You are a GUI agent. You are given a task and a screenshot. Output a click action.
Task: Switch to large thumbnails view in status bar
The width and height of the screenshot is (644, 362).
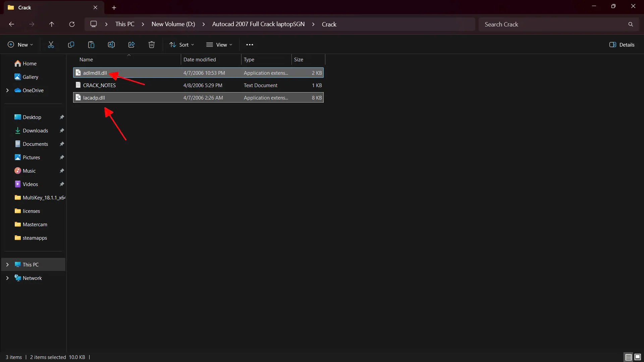(638, 357)
